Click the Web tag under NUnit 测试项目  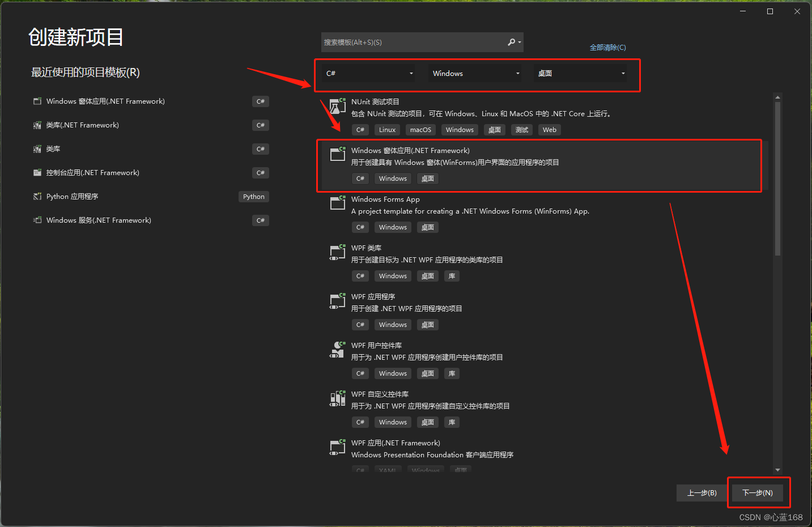[550, 130]
